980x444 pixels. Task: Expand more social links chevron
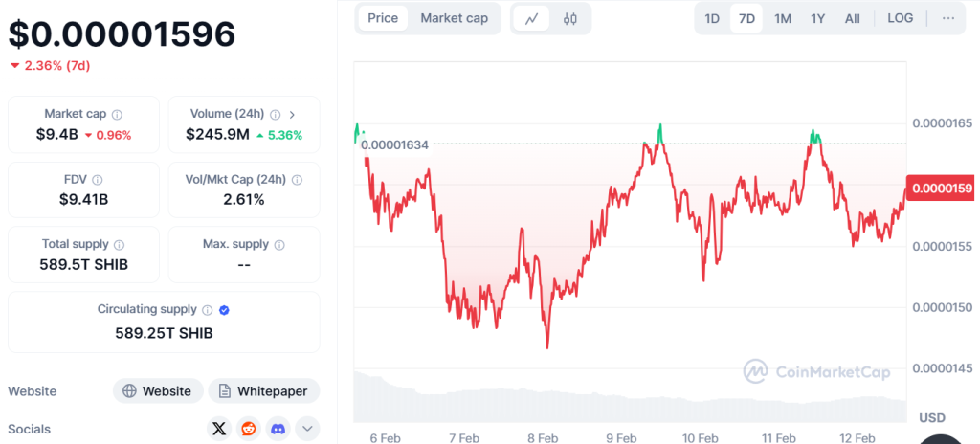pos(307,429)
